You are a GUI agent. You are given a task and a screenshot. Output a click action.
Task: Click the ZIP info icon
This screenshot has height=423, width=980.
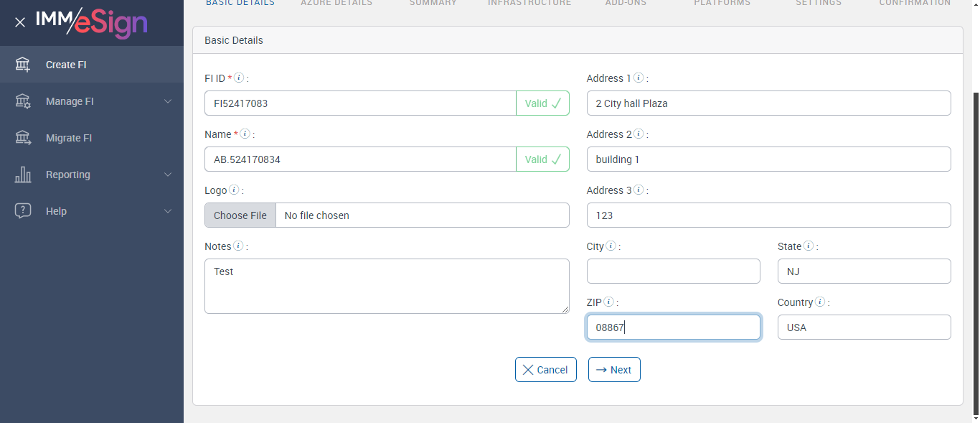tap(608, 302)
